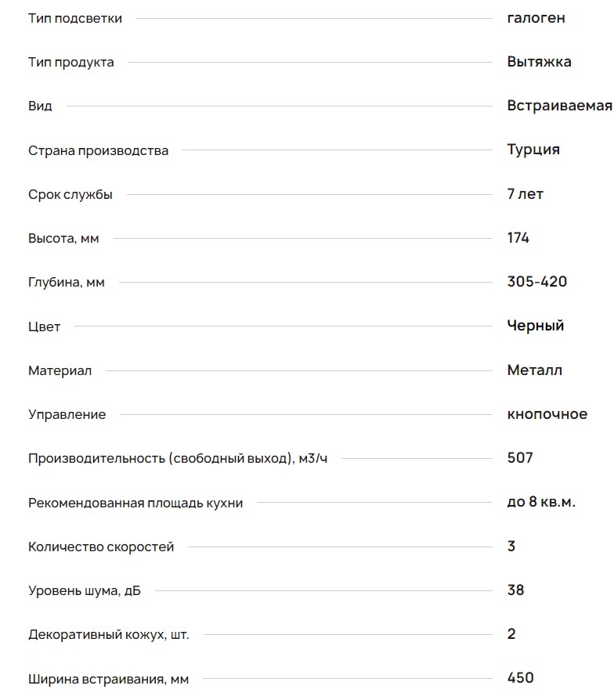
Task: Click the 'Страна производства' label
Action: tap(98, 150)
